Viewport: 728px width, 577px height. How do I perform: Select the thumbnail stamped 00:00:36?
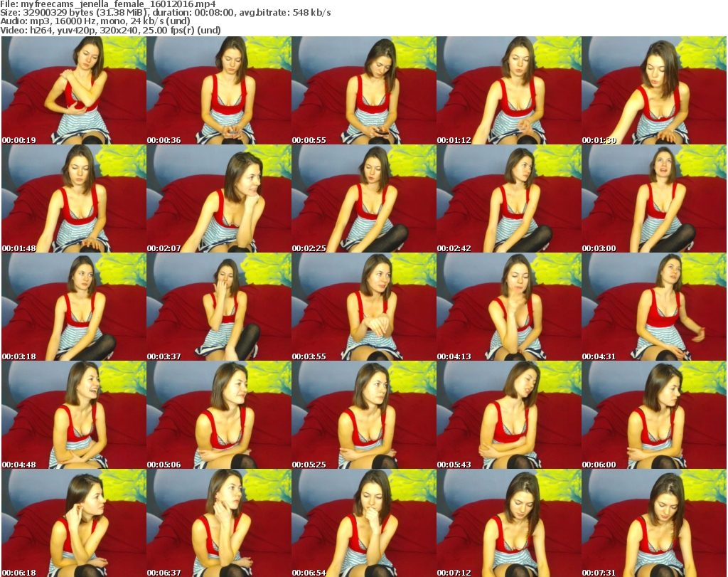(219, 90)
